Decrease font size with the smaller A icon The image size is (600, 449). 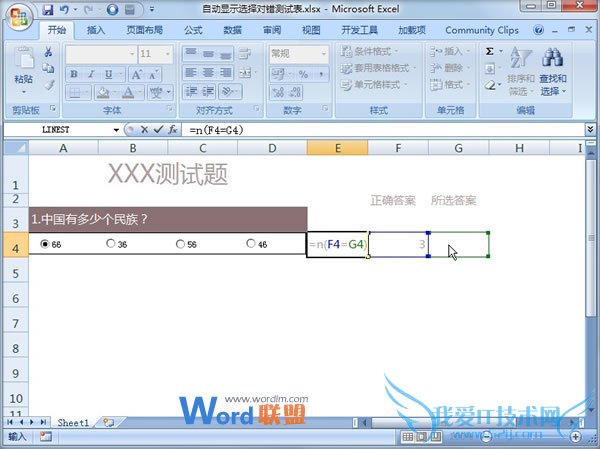pyautogui.click(x=153, y=74)
